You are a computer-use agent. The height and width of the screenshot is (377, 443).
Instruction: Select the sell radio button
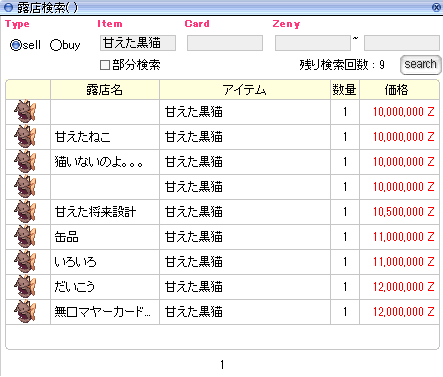click(x=15, y=45)
